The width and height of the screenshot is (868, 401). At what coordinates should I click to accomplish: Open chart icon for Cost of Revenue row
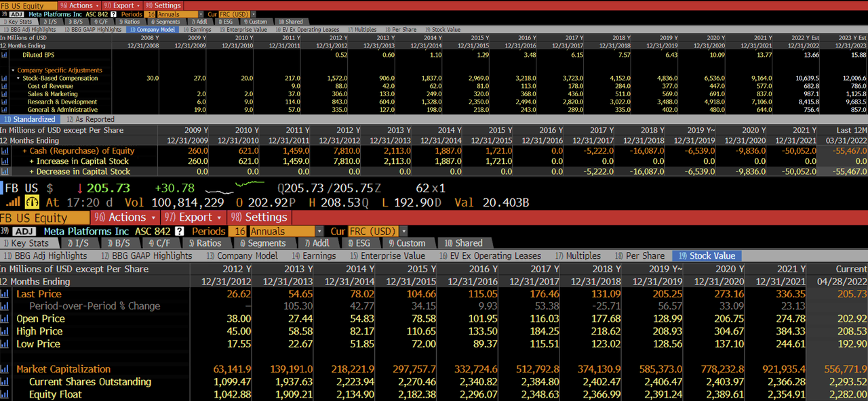[x=5, y=86]
